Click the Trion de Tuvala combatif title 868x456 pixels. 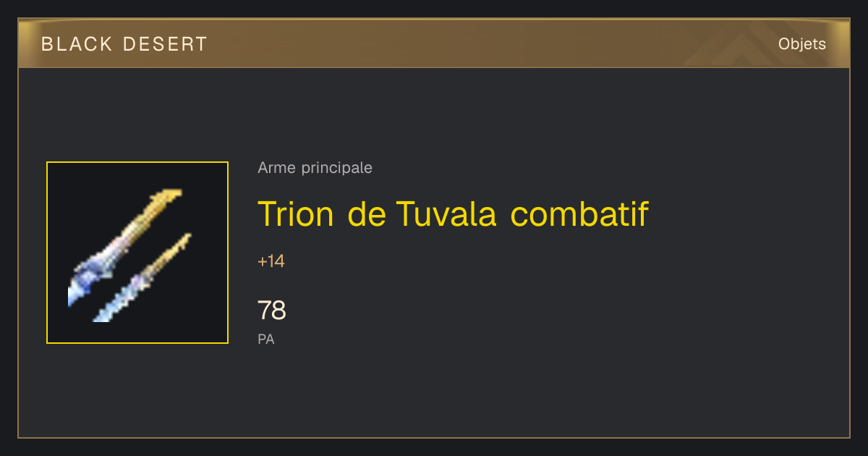click(453, 214)
